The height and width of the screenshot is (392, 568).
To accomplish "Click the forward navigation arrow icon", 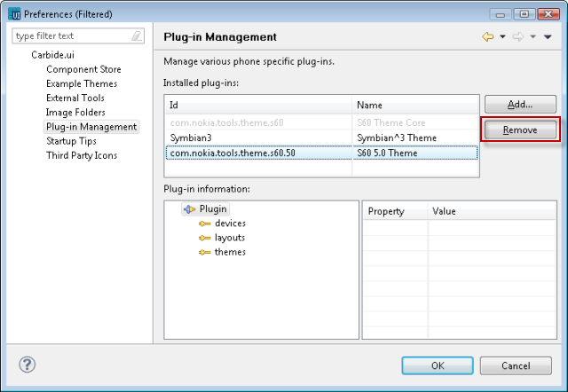I will (x=518, y=36).
